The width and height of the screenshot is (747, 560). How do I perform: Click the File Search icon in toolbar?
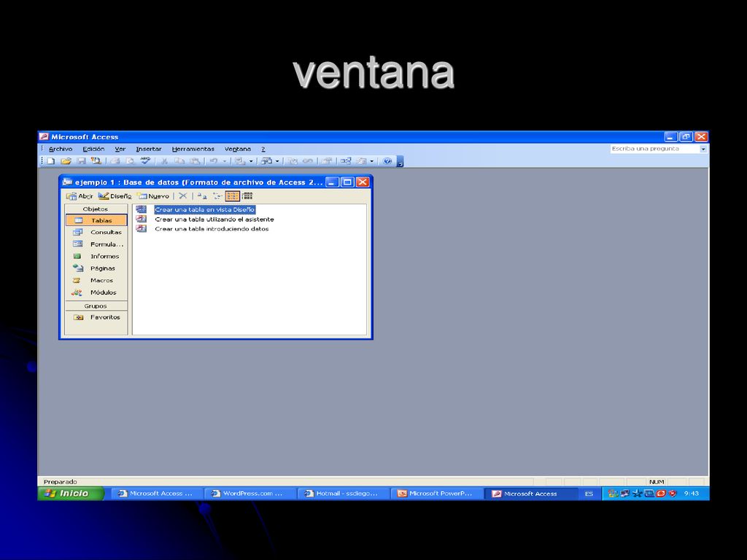tap(96, 161)
